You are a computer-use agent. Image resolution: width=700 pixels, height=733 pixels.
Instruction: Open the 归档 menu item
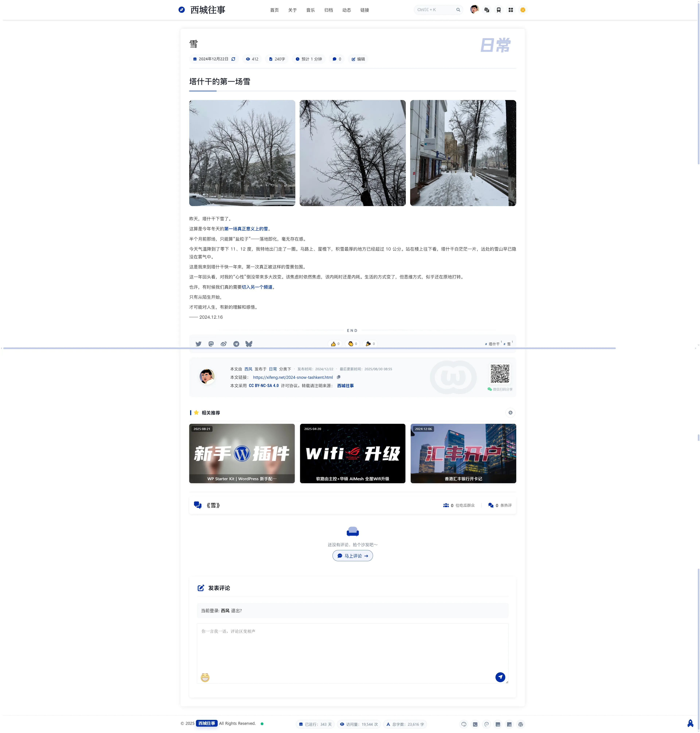tap(328, 10)
